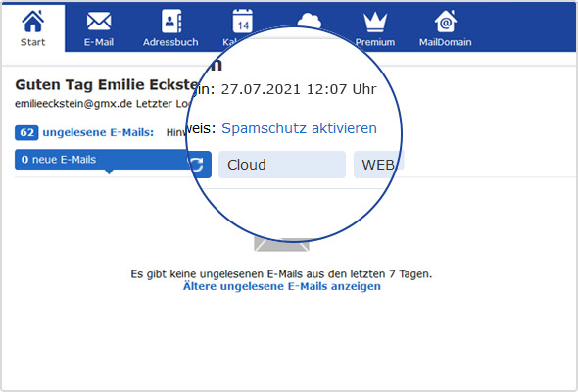The height and width of the screenshot is (392, 578).
Task: Open the E-Mail tab
Action: (99, 28)
